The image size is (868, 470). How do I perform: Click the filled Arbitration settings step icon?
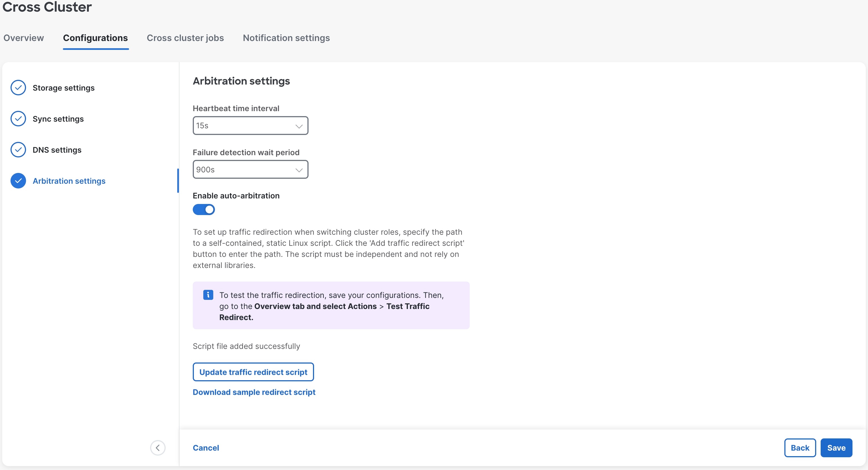(18, 181)
